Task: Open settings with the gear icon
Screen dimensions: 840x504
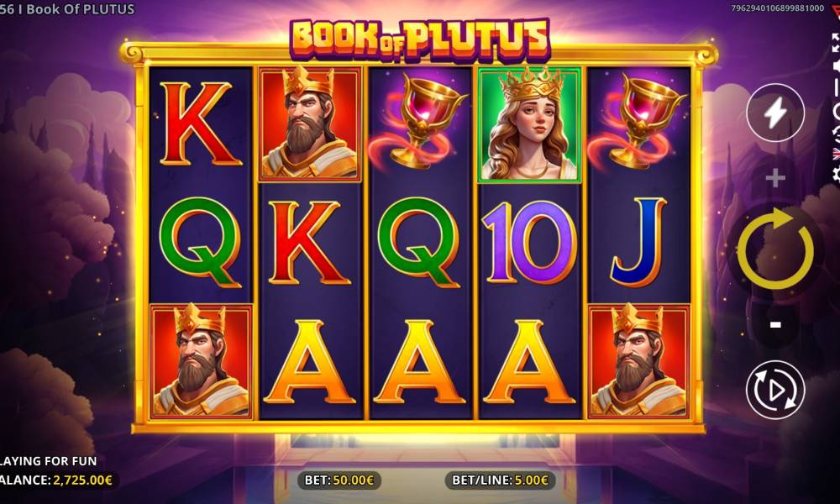Action: (x=837, y=175)
